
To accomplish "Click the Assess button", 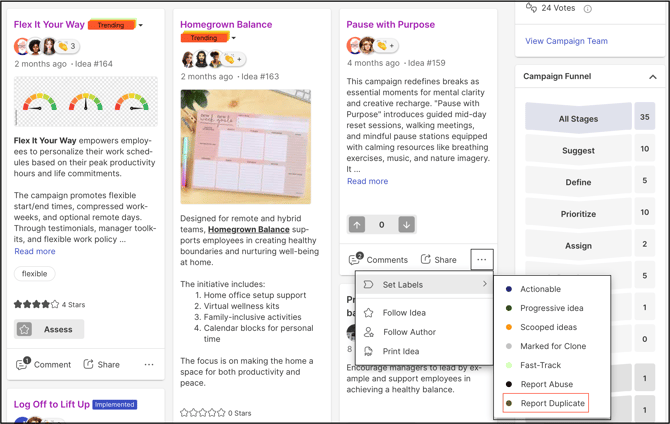I will click(49, 329).
